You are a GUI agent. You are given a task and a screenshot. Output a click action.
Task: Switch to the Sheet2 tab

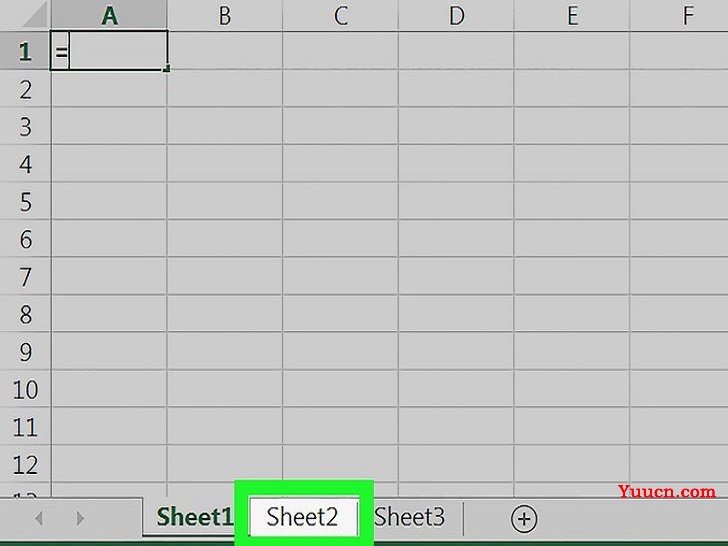(x=303, y=517)
